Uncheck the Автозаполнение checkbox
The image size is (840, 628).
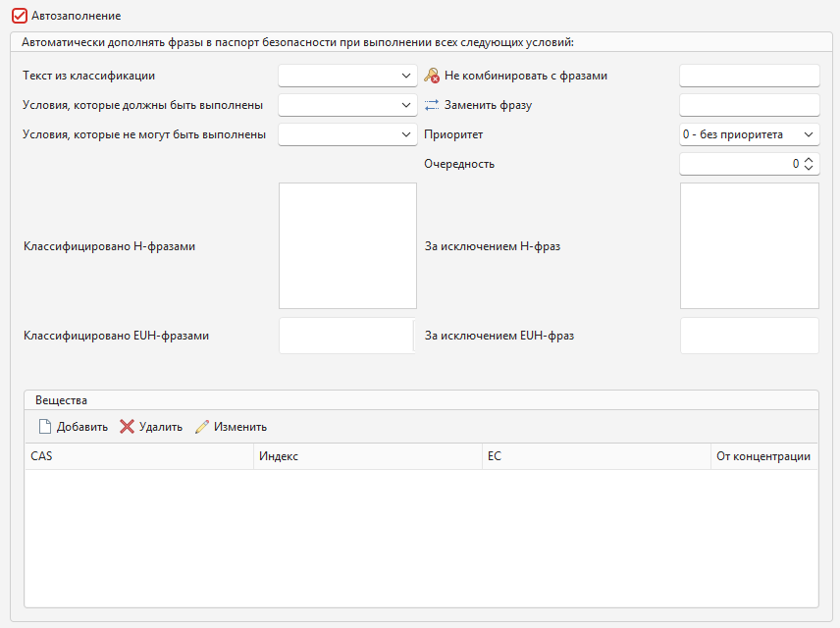[20, 16]
